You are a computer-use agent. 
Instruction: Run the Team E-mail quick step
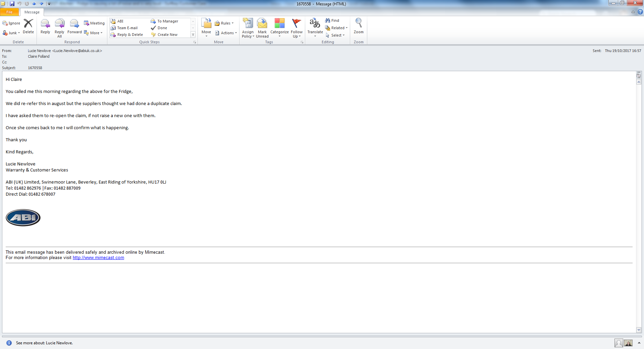(x=124, y=28)
